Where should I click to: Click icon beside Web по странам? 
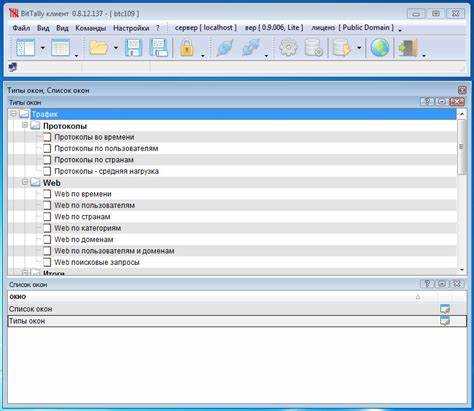click(47, 217)
